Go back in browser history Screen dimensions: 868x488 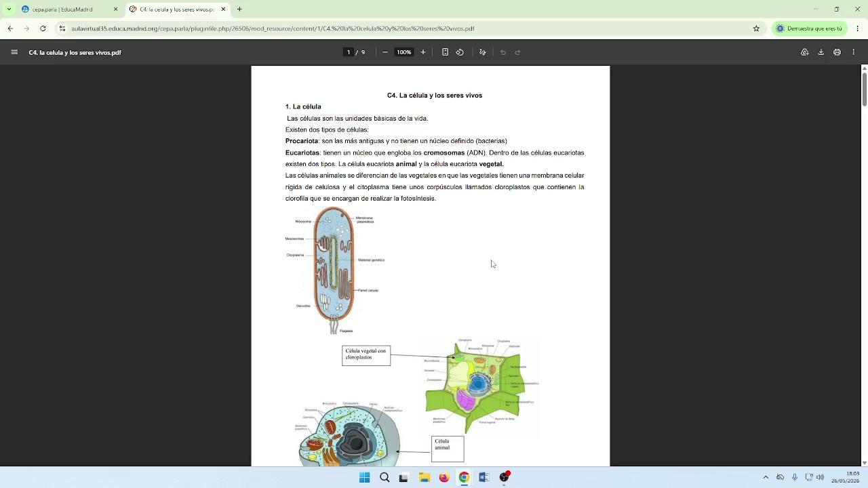(10, 28)
